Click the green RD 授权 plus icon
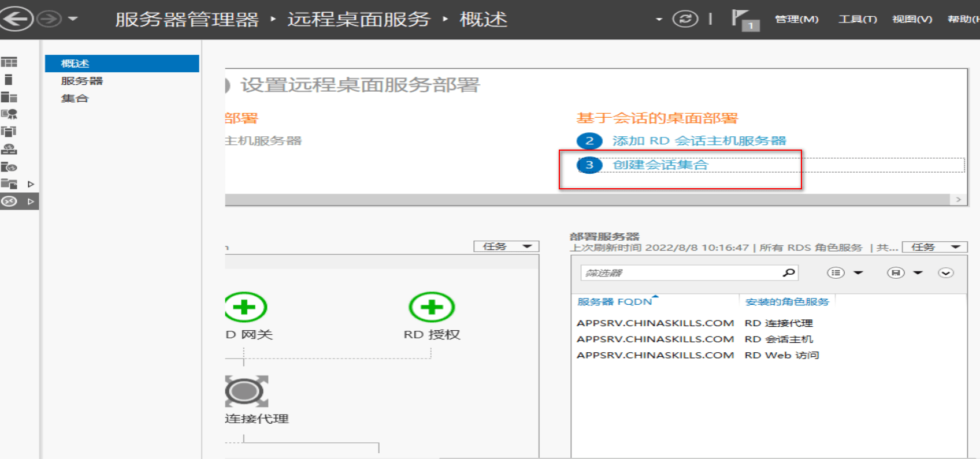The height and width of the screenshot is (459, 980). pyautogui.click(x=432, y=307)
